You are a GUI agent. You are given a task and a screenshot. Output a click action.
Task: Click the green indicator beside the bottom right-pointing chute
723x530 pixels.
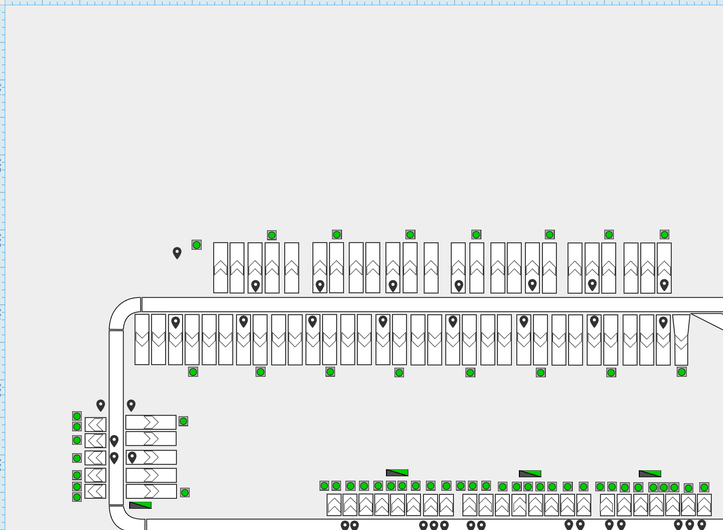coord(184,493)
